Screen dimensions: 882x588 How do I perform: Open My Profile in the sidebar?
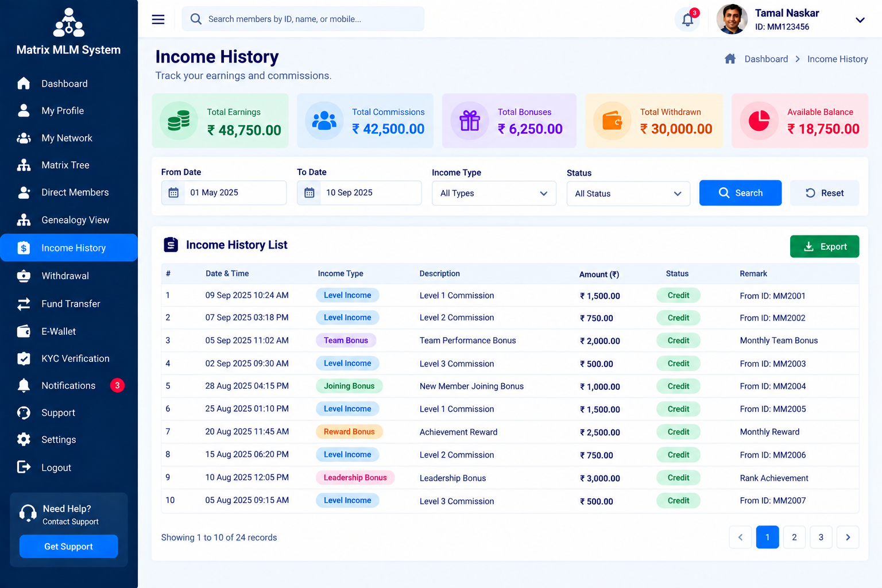click(69, 111)
